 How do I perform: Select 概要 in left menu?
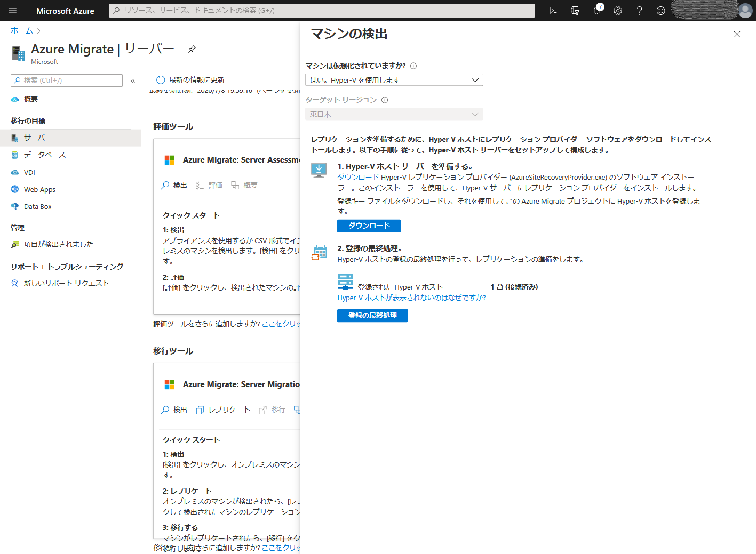[31, 99]
